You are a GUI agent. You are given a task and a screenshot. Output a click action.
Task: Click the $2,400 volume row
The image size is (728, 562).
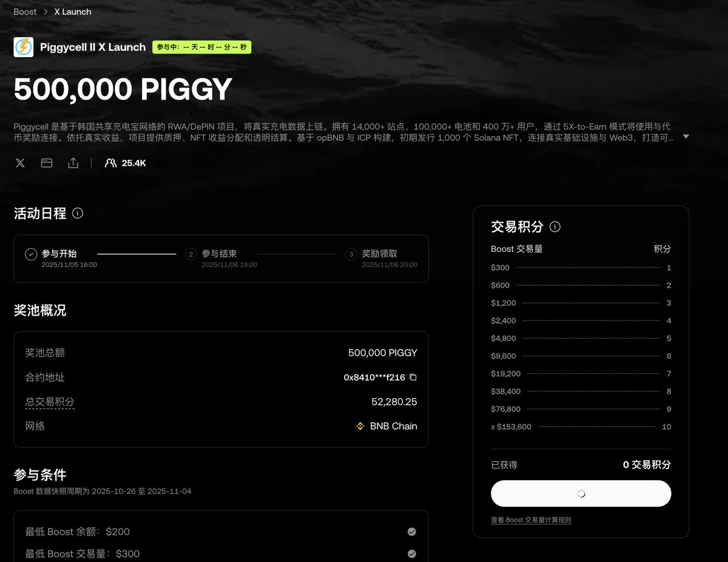click(581, 320)
